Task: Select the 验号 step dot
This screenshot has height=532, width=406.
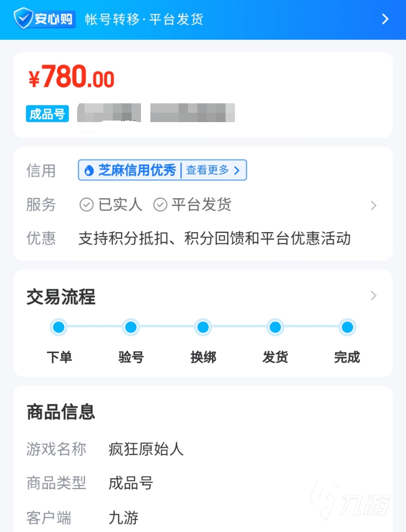Action: click(x=131, y=327)
